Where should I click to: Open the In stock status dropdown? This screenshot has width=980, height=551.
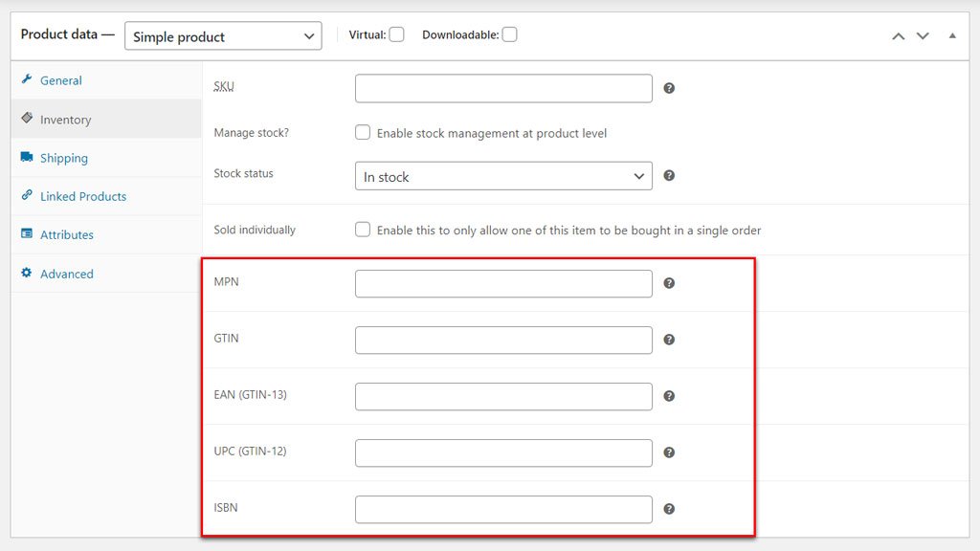coord(503,176)
